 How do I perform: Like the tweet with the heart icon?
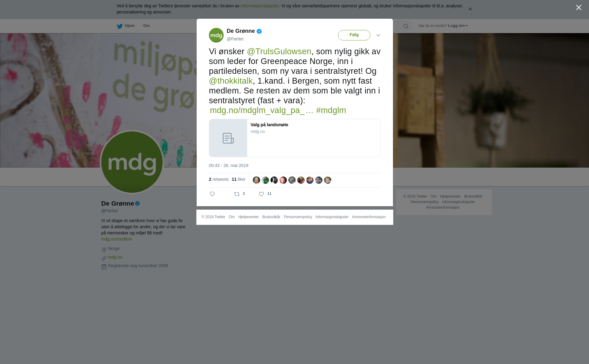coord(261,194)
